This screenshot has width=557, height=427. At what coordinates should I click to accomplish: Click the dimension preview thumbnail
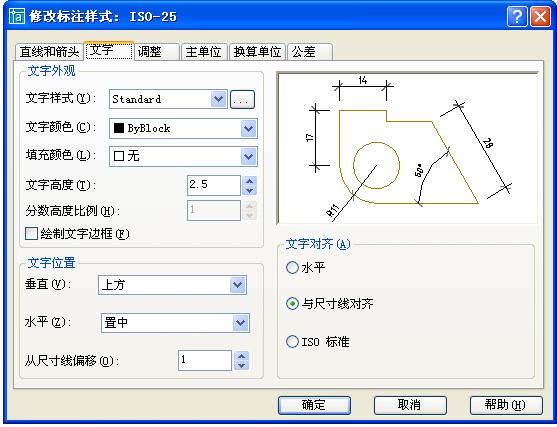(x=407, y=148)
